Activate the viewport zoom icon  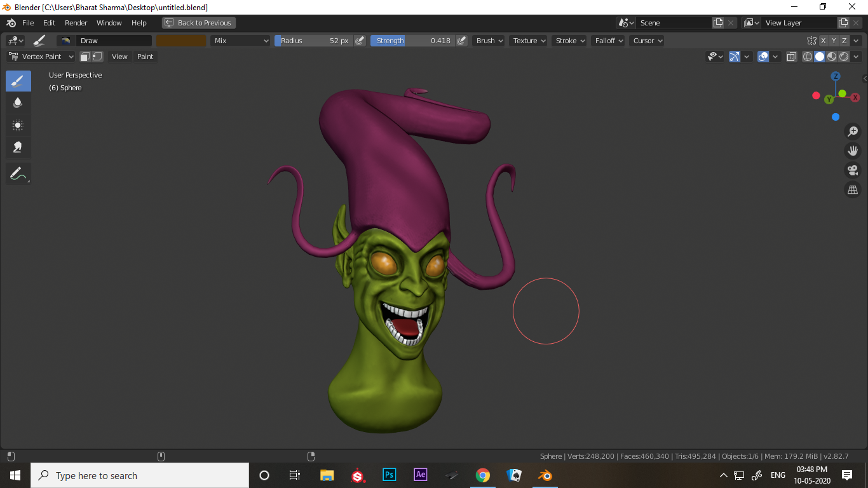(853, 132)
